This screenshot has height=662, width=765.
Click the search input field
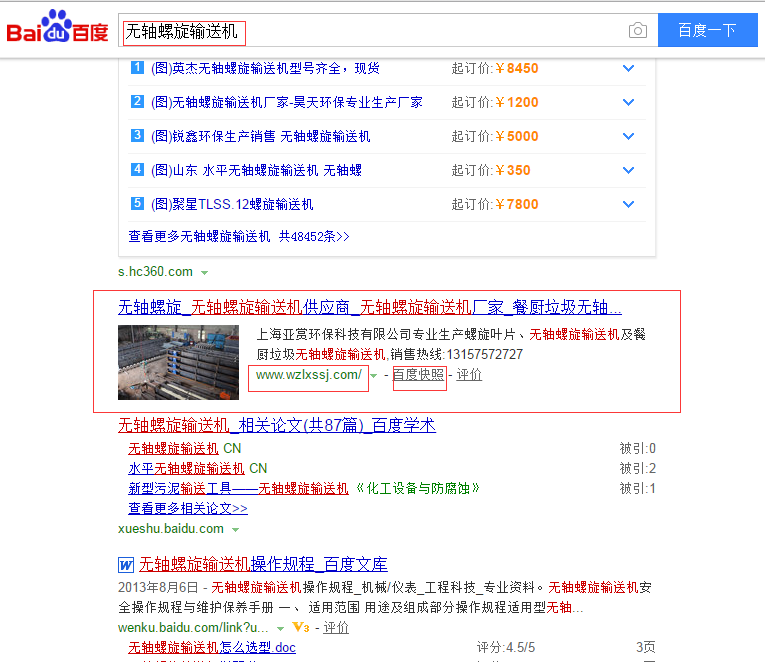pyautogui.click(x=370, y=31)
